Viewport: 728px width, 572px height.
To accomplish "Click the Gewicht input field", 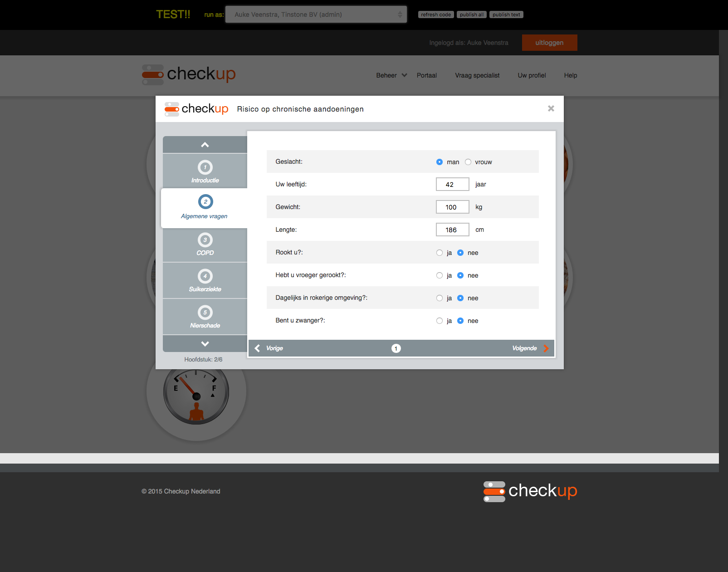I will pos(452,207).
